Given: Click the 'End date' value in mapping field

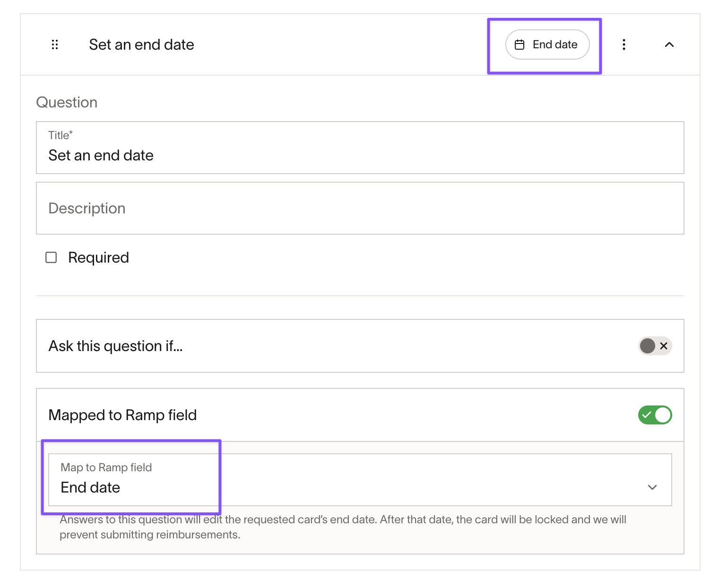Looking at the screenshot, I should click(90, 487).
